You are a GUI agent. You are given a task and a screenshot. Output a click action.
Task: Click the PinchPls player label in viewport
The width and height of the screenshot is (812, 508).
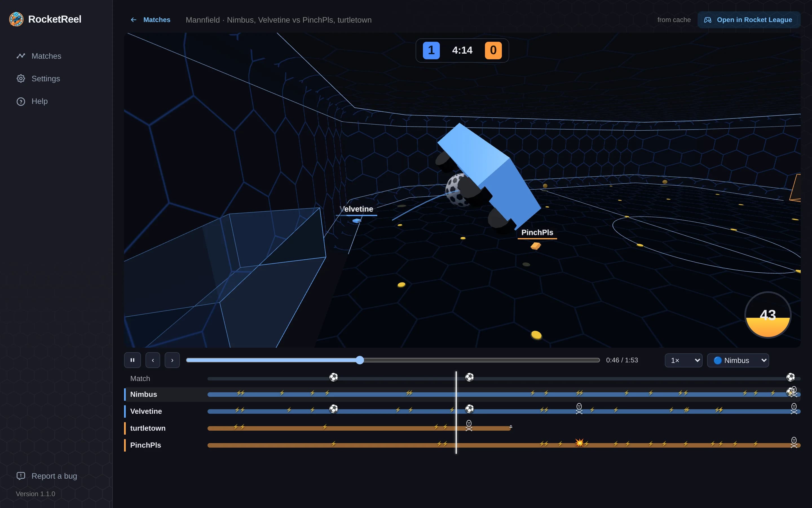pos(537,233)
